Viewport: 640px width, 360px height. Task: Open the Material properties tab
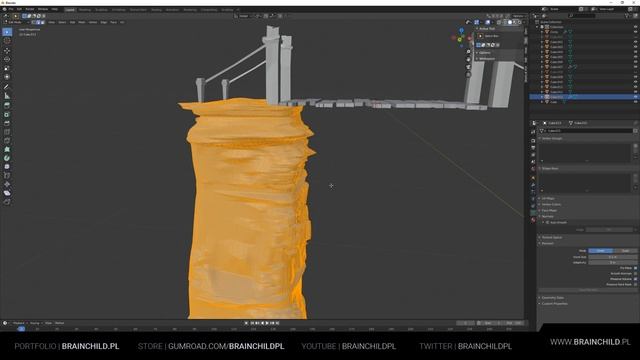533,220
